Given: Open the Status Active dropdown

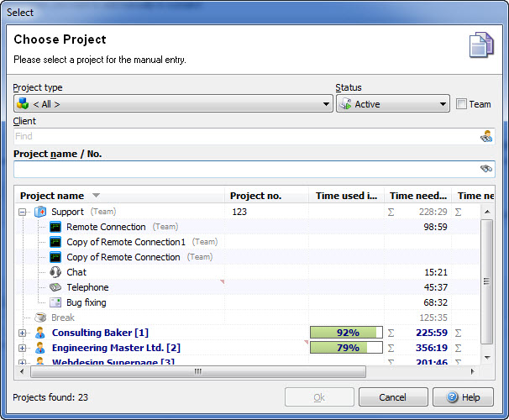Looking at the screenshot, I should tap(393, 104).
